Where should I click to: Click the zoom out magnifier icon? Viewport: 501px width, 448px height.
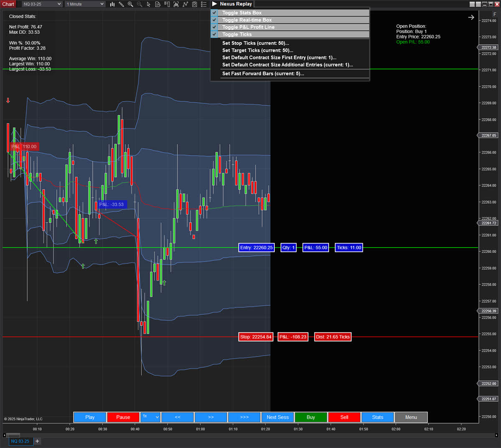[139, 4]
